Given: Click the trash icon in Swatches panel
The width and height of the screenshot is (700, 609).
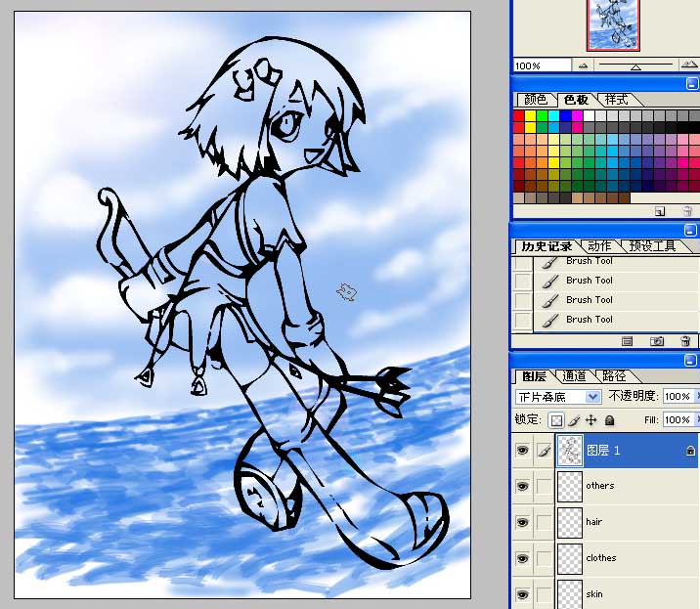Looking at the screenshot, I should 687,211.
